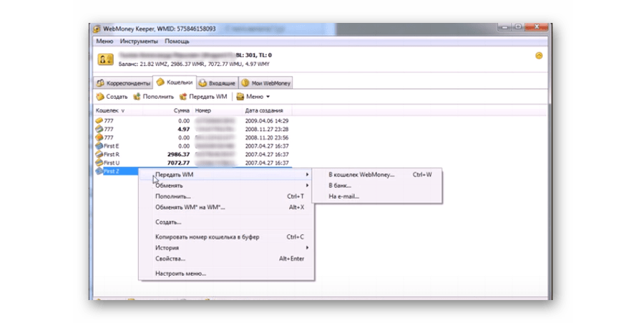Click the WebMoney Keeper title bar icon
Screen dimensions: 644x323
pyautogui.click(x=98, y=29)
